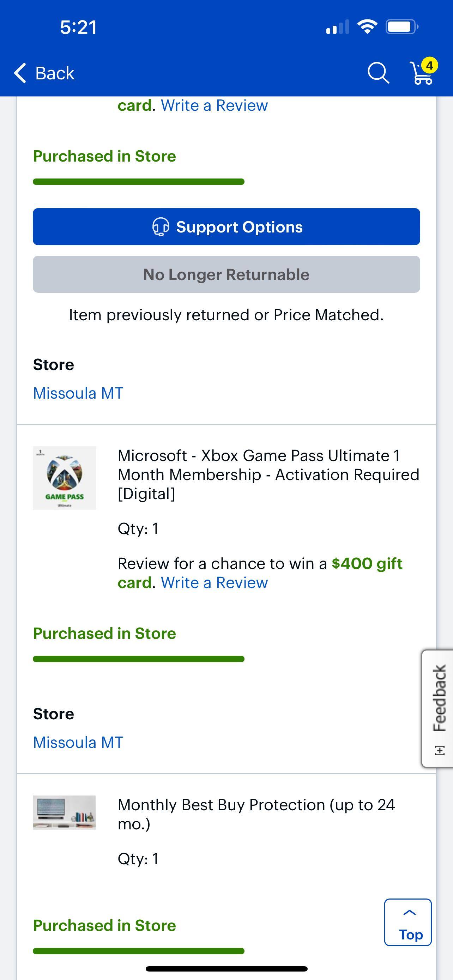
Task: Jump to top with the Top button
Action: (408, 922)
